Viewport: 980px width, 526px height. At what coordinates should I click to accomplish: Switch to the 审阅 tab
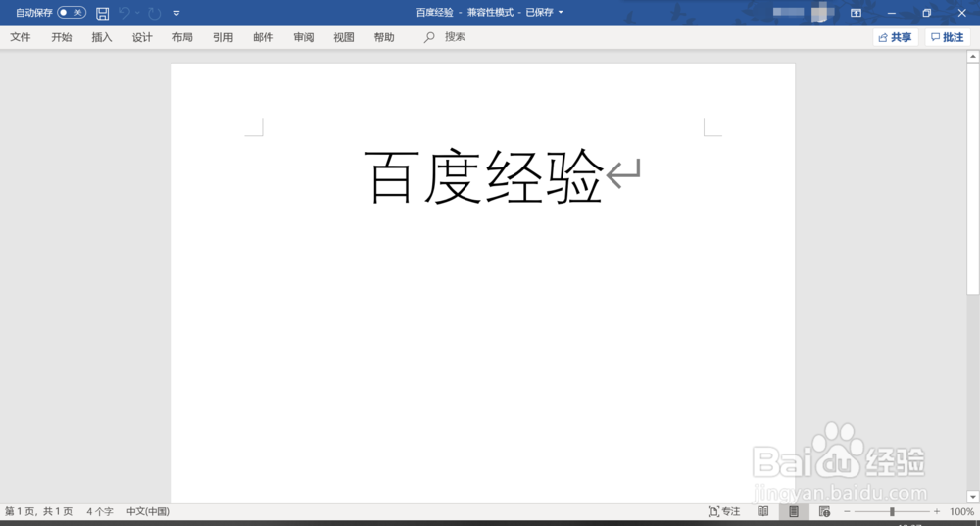point(304,37)
